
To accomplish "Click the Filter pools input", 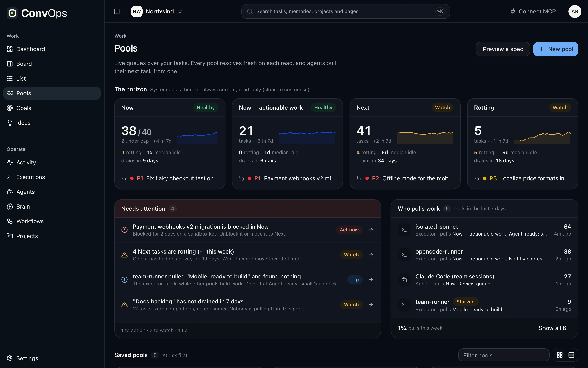I will pyautogui.click(x=504, y=355).
